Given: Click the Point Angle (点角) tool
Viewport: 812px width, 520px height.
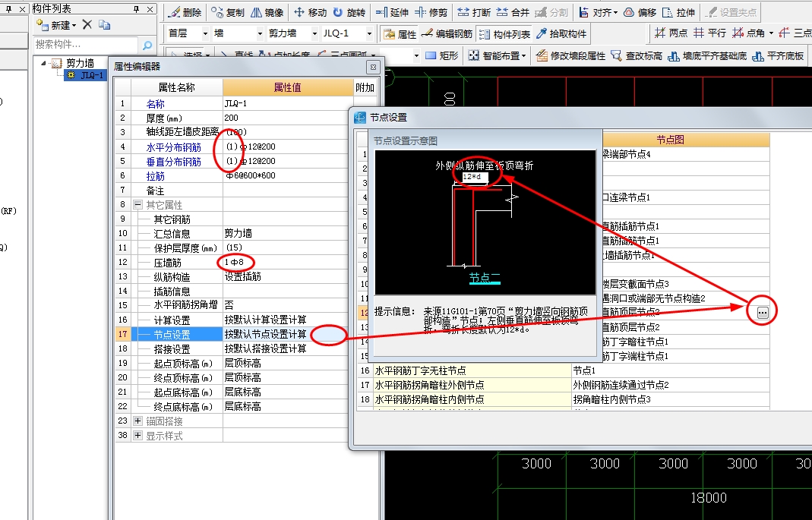Looking at the screenshot, I should click(x=748, y=33).
